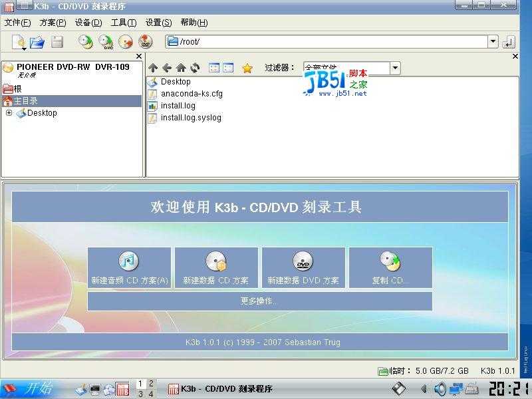Close the folder tree panel

click(x=139, y=56)
